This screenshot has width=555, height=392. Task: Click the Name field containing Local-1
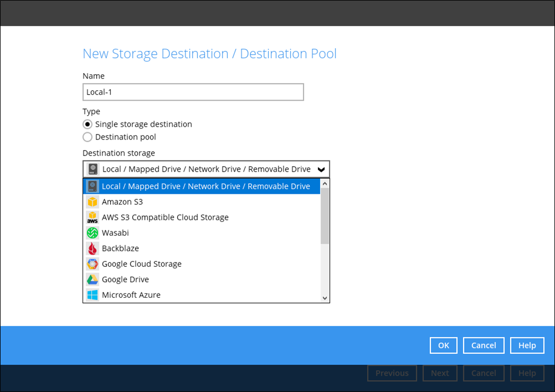tap(193, 92)
